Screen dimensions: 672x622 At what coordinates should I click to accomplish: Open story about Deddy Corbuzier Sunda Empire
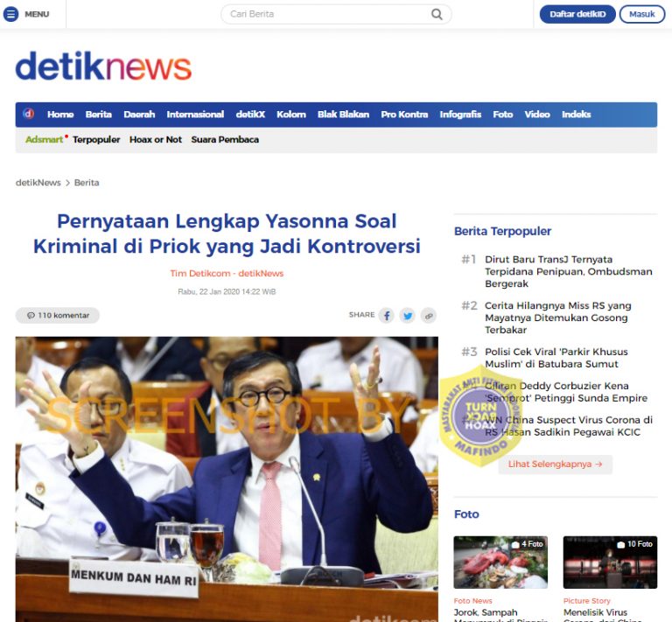tap(566, 392)
